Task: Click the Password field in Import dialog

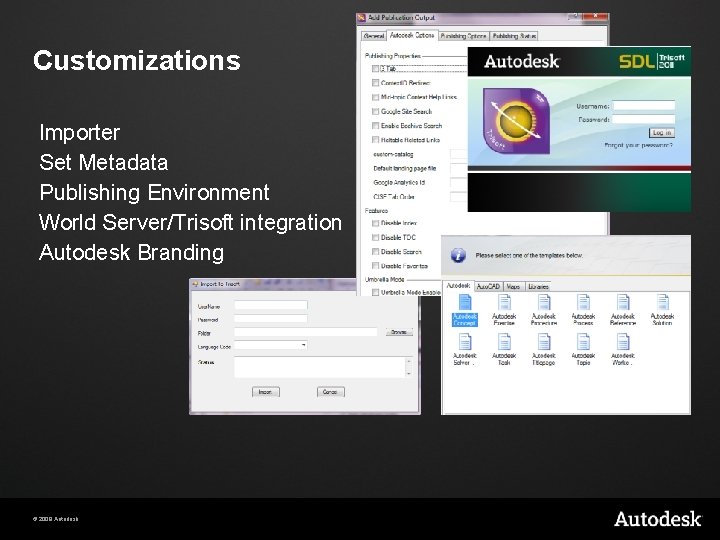Action: (270, 319)
